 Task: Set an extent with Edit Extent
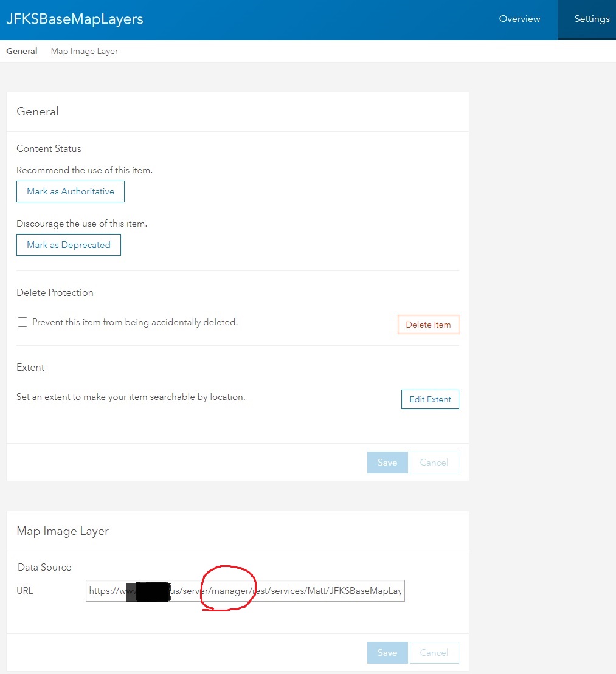coord(430,399)
